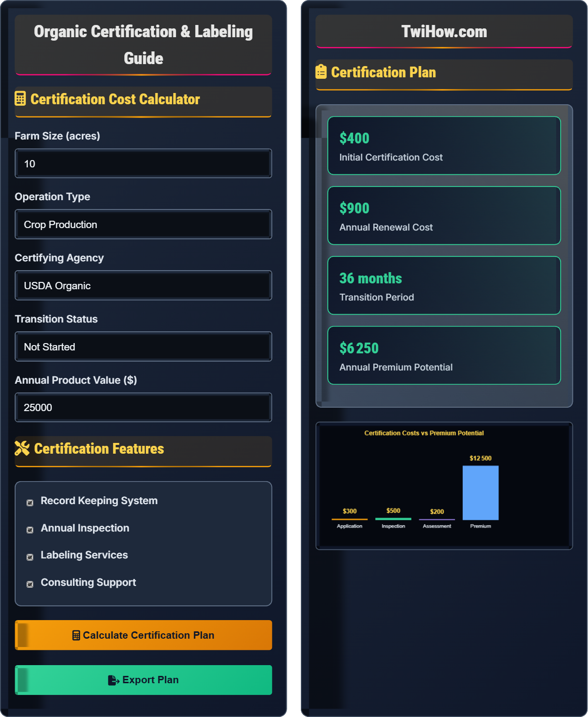Click the tools icon beside Certification Features
The width and height of the screenshot is (588, 717).
[x=22, y=448]
